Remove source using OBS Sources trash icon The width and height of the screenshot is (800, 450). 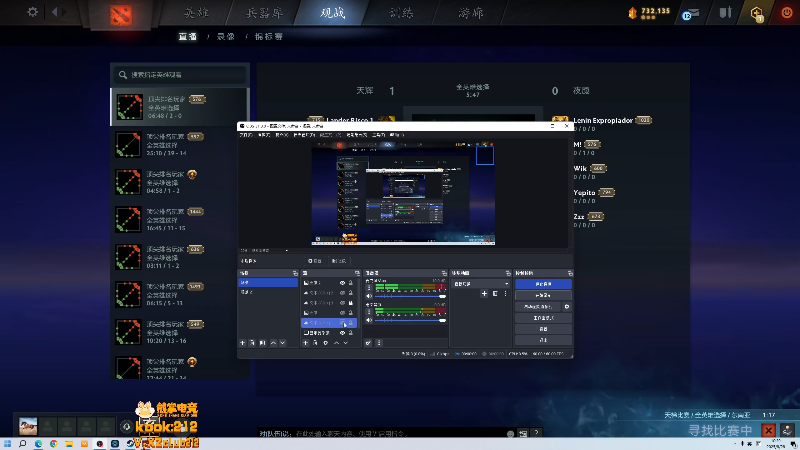tap(315, 343)
